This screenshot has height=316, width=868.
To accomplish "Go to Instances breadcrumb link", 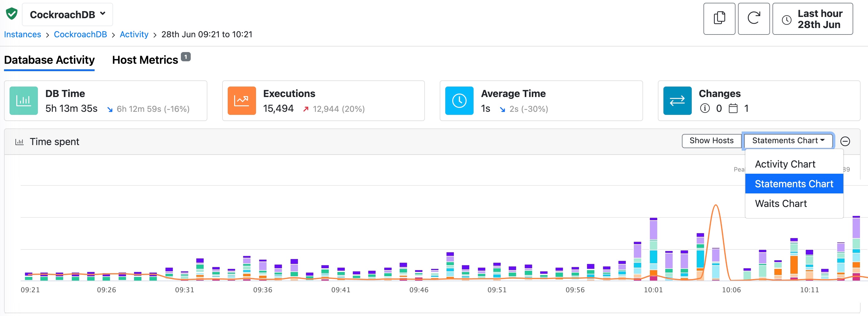I will tap(22, 34).
